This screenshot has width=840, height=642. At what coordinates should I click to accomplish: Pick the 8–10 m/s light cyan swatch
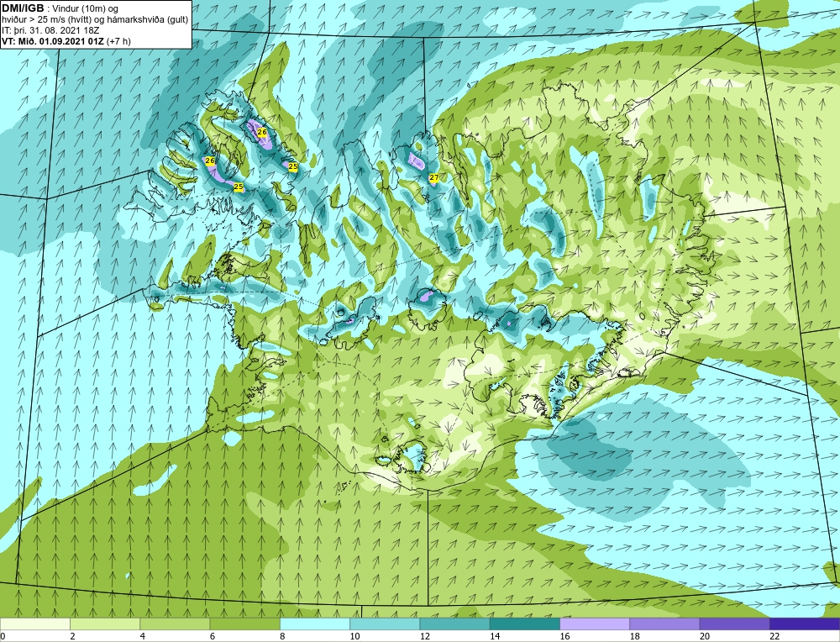click(x=315, y=624)
